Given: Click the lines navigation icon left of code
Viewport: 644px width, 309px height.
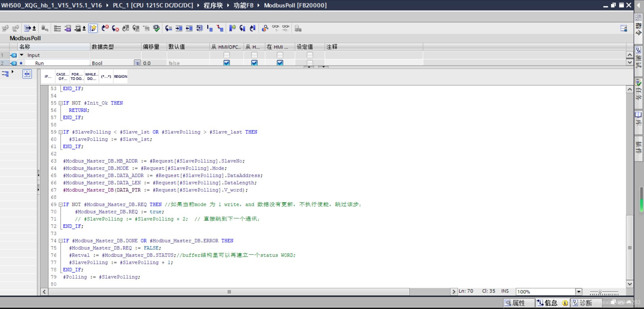Looking at the screenshot, I should tap(5, 74).
